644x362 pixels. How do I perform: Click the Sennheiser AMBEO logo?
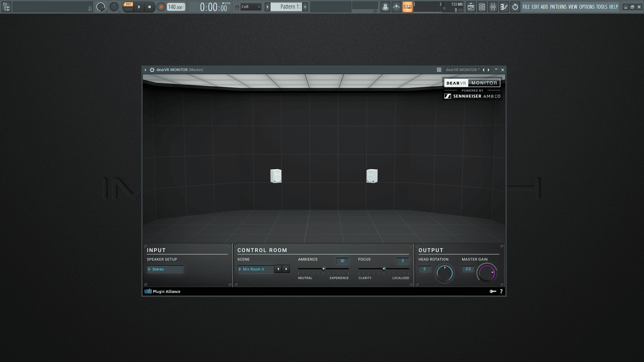click(472, 96)
